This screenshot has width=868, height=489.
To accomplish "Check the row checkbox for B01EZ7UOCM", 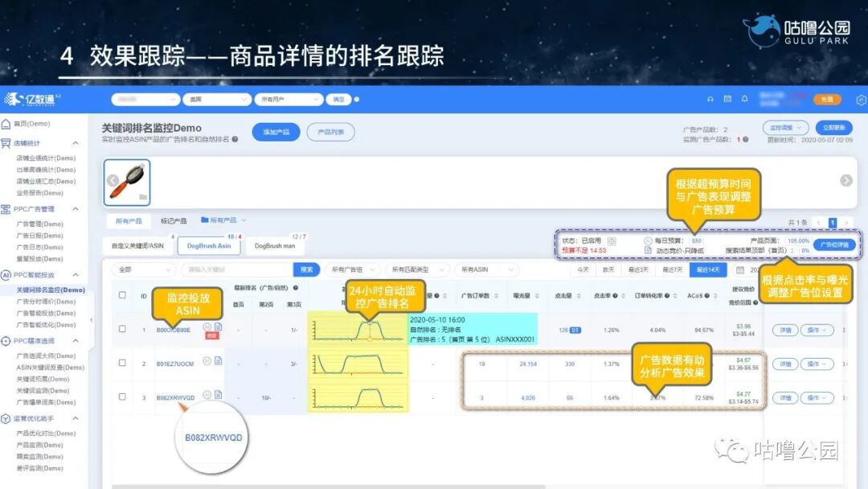I will [121, 364].
